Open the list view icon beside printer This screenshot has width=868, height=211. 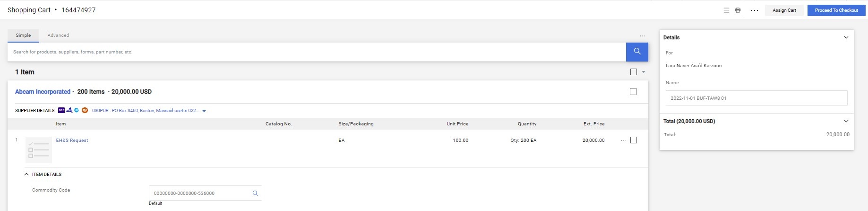click(x=726, y=10)
